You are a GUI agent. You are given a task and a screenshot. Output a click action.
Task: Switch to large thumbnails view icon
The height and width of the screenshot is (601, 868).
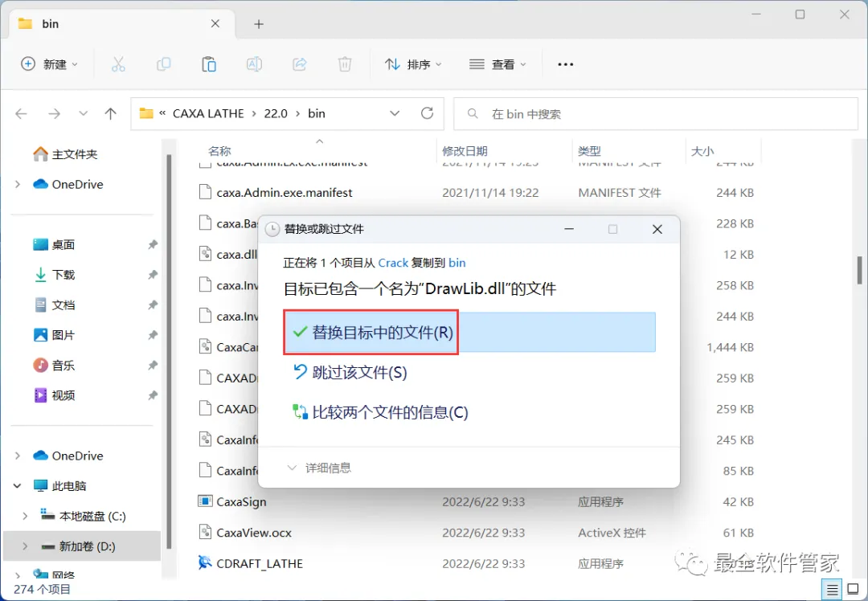pos(853,590)
